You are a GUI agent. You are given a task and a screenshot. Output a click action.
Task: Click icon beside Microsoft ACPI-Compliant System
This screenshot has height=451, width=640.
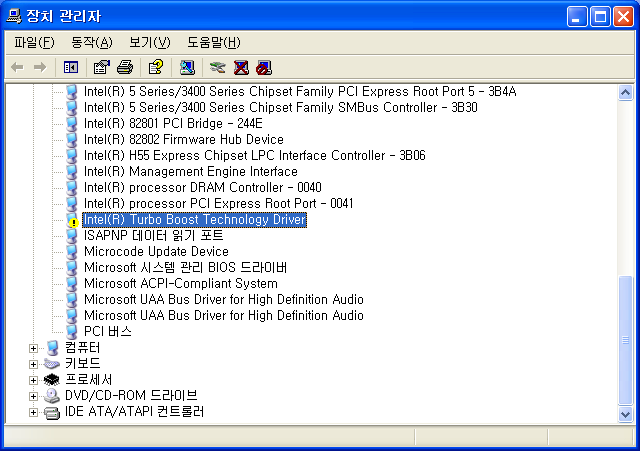pyautogui.click(x=72, y=284)
